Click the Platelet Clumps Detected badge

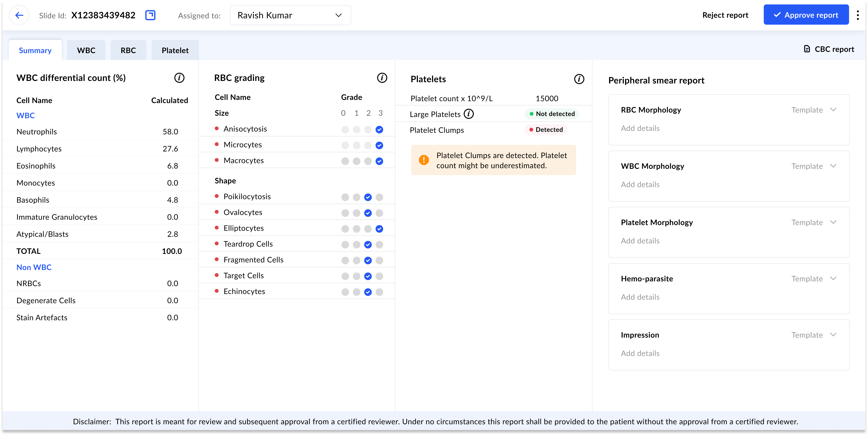coord(546,130)
